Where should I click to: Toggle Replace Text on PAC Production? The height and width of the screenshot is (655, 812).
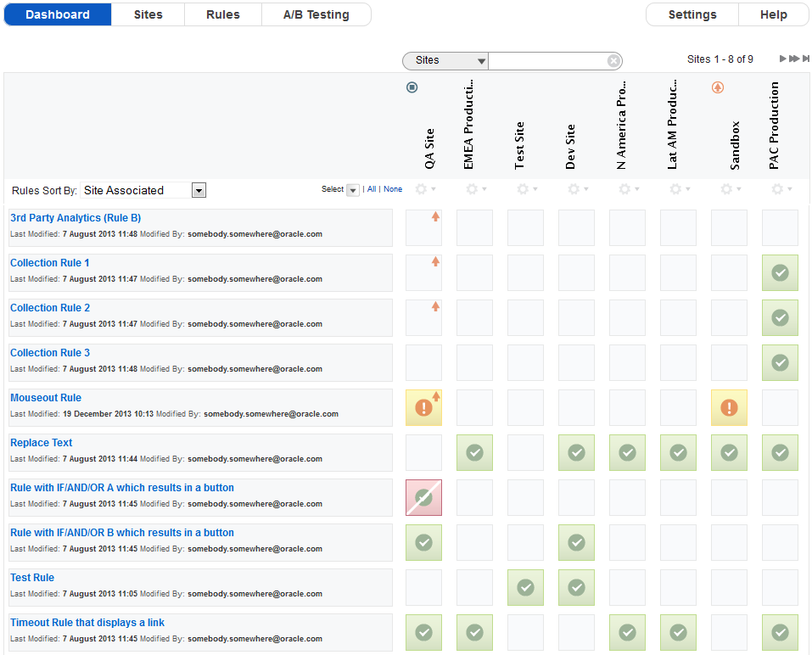pos(781,452)
